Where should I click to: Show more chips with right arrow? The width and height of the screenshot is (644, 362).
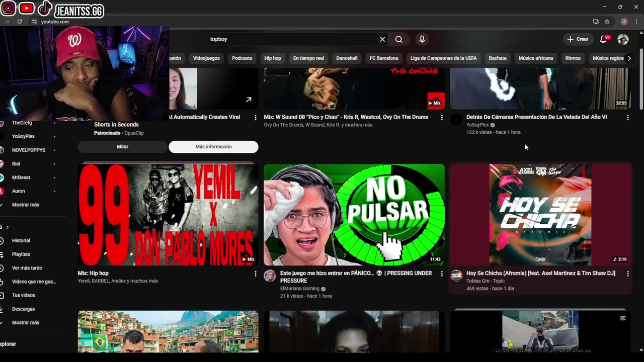(629, 58)
